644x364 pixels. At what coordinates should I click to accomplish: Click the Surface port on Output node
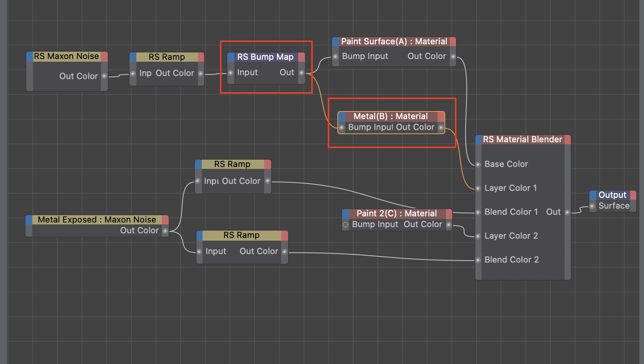click(x=592, y=206)
